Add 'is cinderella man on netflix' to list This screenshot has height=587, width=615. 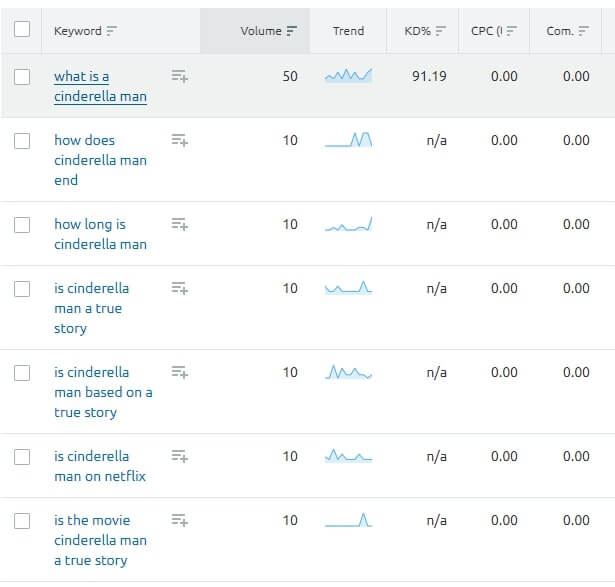(180, 456)
